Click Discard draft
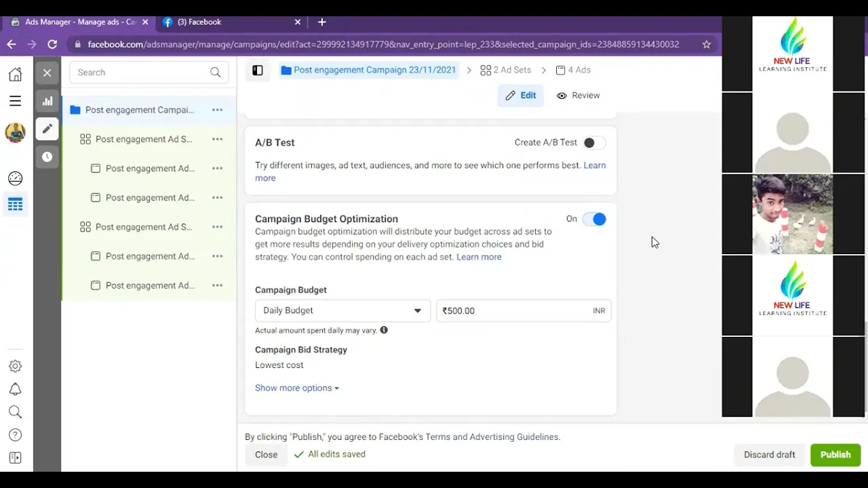The image size is (868, 488). click(x=770, y=455)
